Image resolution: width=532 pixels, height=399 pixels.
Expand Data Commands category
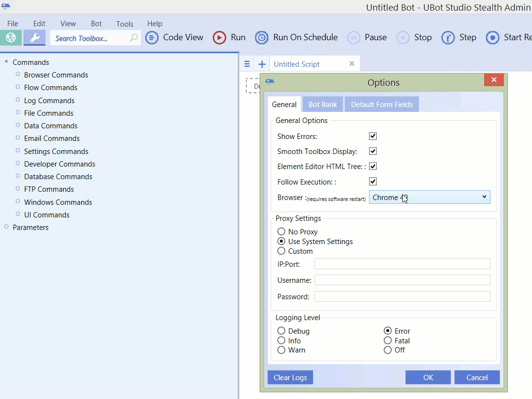(x=18, y=125)
